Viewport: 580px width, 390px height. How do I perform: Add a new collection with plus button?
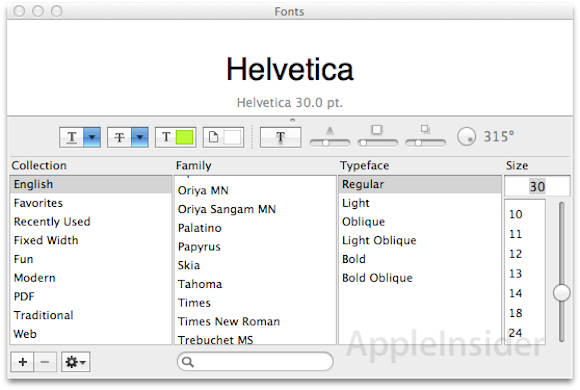[x=23, y=362]
